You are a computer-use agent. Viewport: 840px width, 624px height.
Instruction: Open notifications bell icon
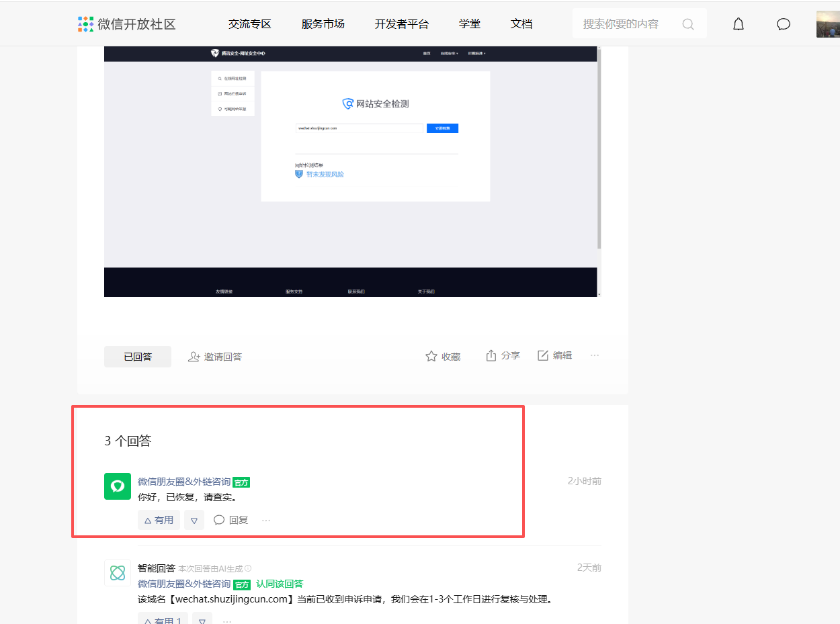click(x=739, y=24)
